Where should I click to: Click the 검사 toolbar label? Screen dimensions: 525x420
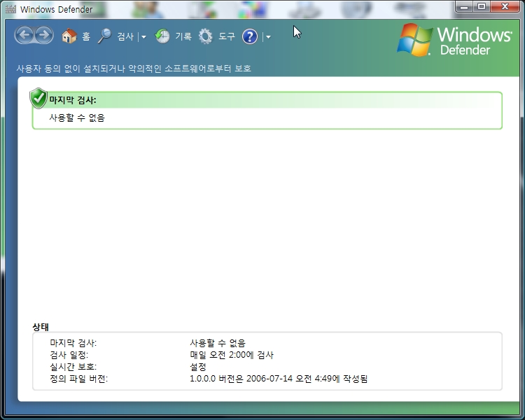tap(125, 36)
